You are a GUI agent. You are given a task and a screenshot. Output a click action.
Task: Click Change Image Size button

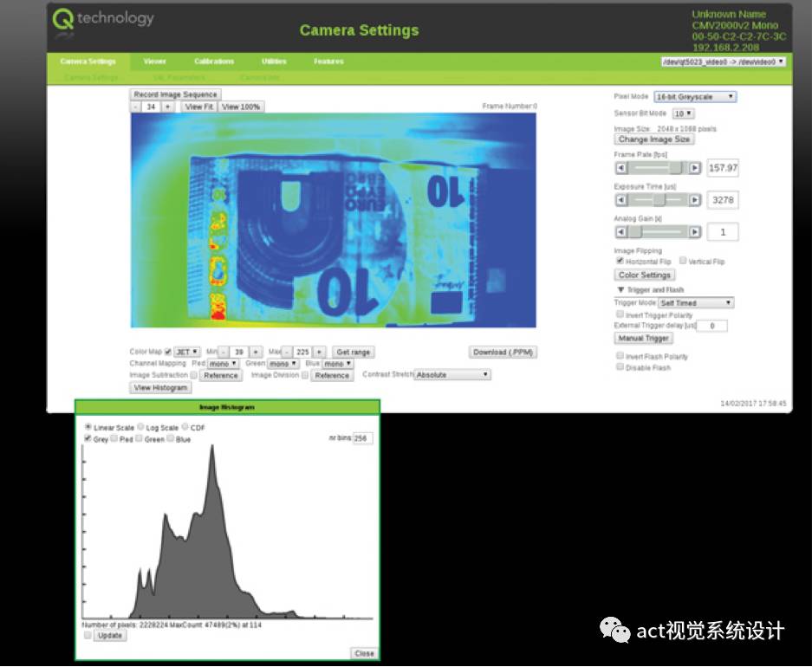tap(654, 139)
